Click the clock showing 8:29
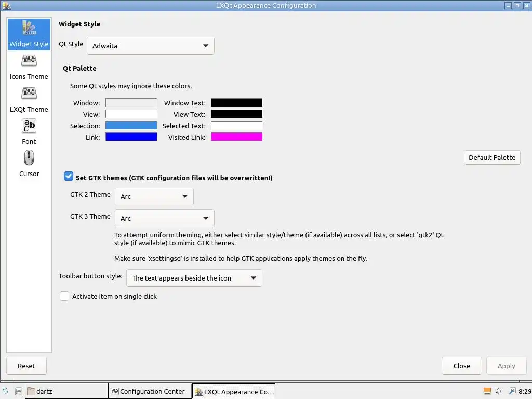The height and width of the screenshot is (399, 532). pyautogui.click(x=525, y=391)
